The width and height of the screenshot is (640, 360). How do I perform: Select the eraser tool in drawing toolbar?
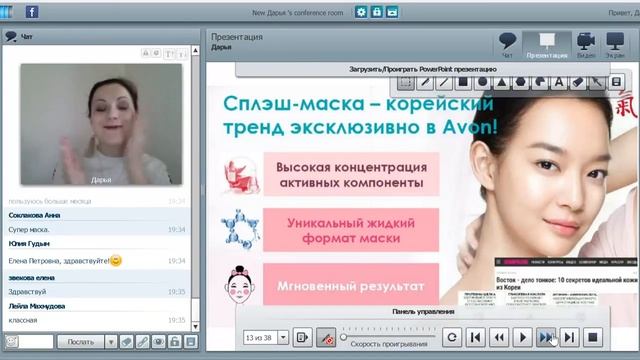578,82
